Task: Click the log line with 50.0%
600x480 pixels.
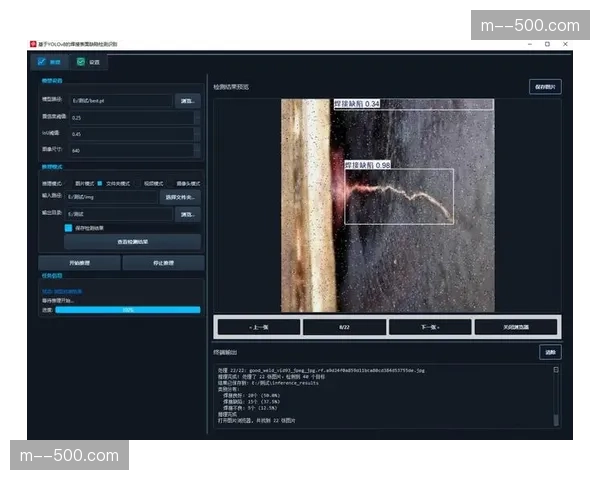Action: 251,395
